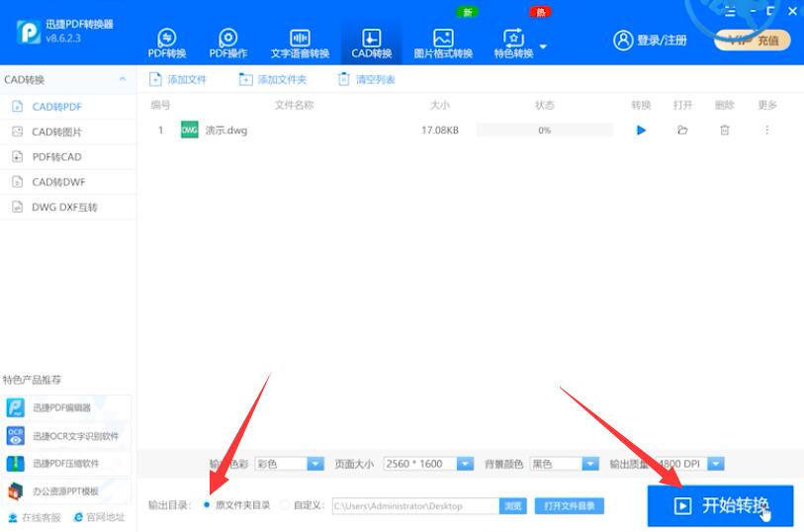Image resolution: width=804 pixels, height=532 pixels.
Task: Click the 清空列表 trash icon
Action: click(x=343, y=79)
